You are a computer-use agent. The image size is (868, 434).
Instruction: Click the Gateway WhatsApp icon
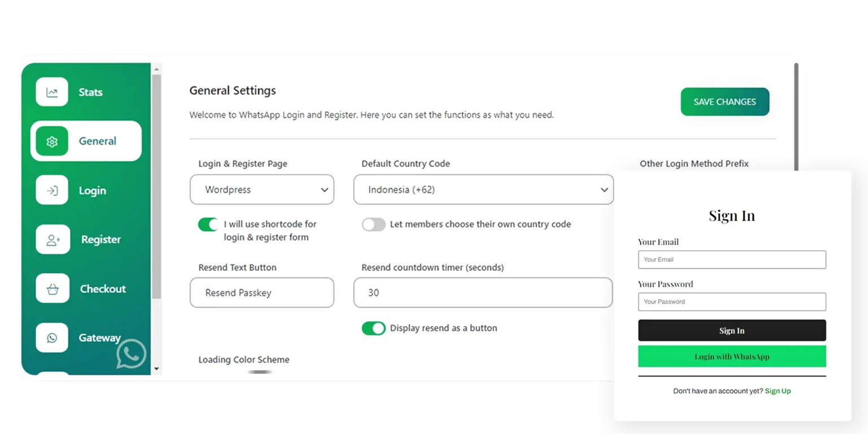point(52,338)
